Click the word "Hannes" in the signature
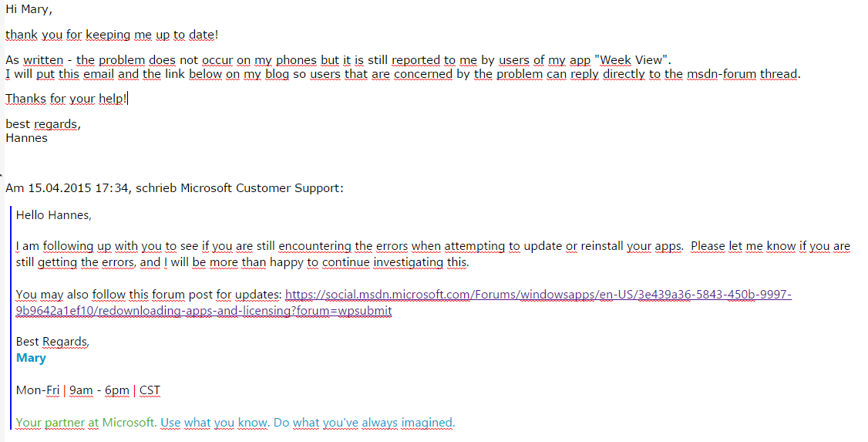Viewport: 868px width, 442px height. 26,138
